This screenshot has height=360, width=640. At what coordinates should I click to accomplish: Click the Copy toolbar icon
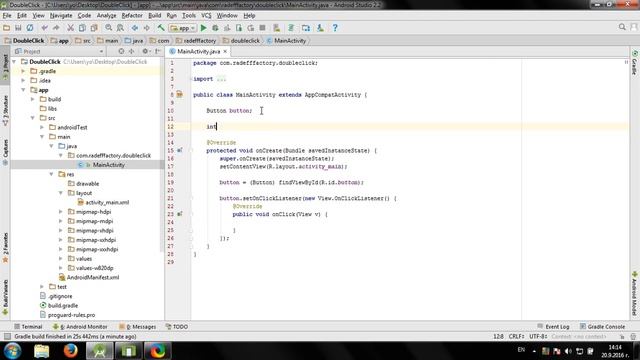pos(82,28)
